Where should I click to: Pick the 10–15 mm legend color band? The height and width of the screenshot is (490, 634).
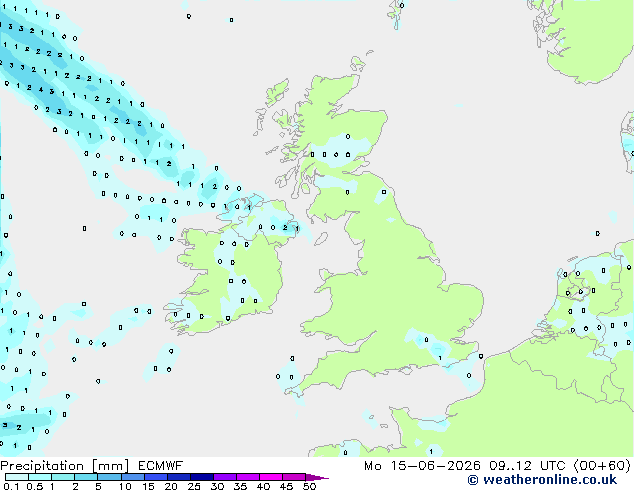click(133, 477)
